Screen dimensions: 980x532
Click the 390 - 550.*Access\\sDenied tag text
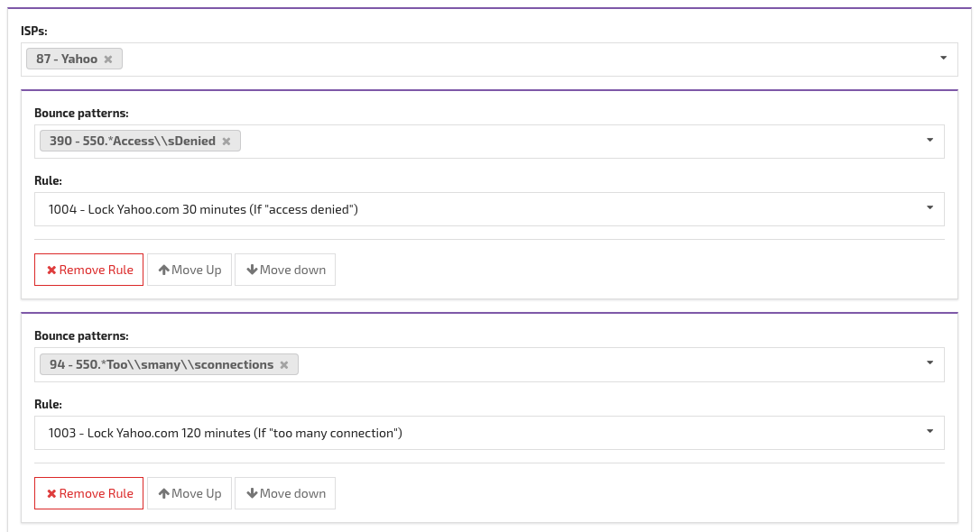click(133, 142)
